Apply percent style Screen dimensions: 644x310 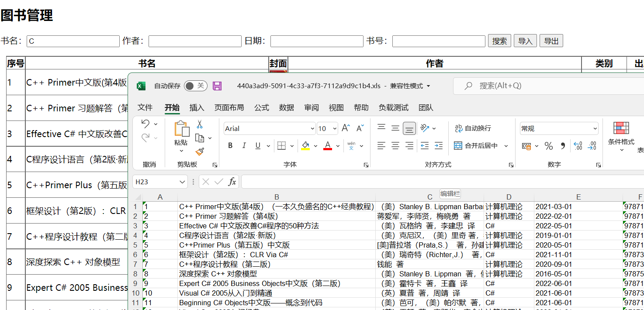coord(549,146)
